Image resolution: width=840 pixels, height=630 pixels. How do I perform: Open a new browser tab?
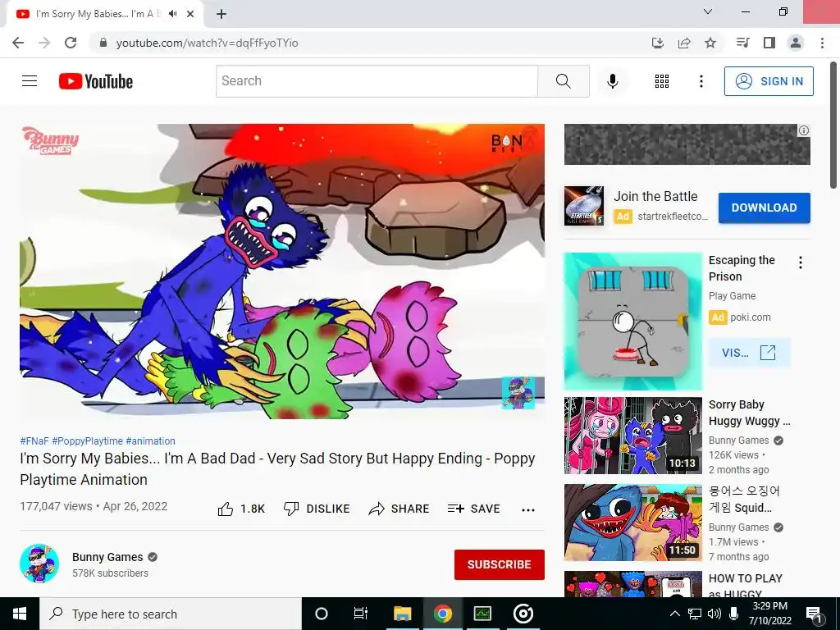221,15
